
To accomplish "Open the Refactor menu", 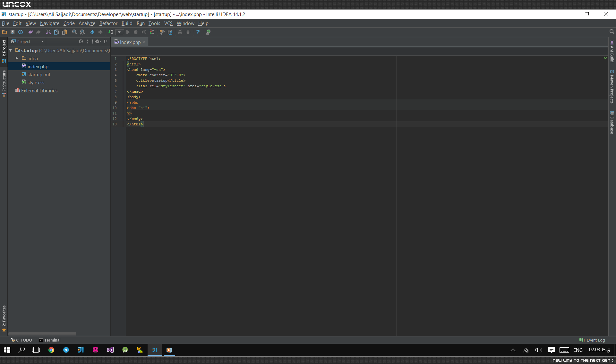I will pyautogui.click(x=108, y=23).
